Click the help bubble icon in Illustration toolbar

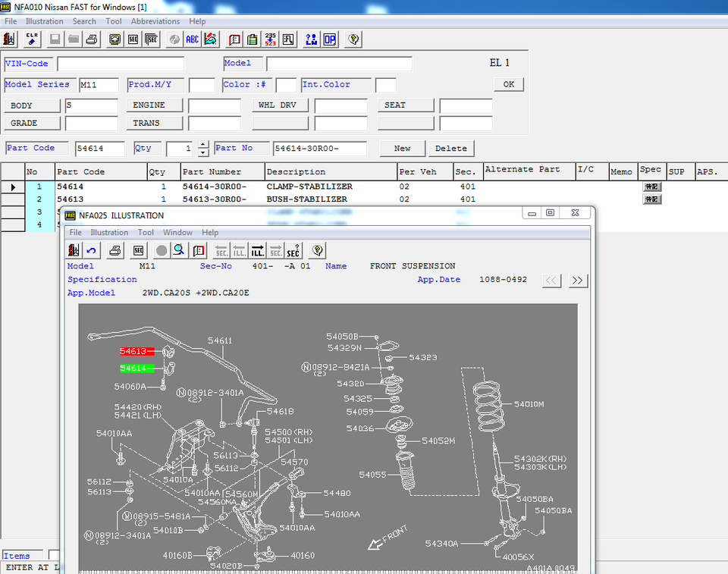[318, 251]
